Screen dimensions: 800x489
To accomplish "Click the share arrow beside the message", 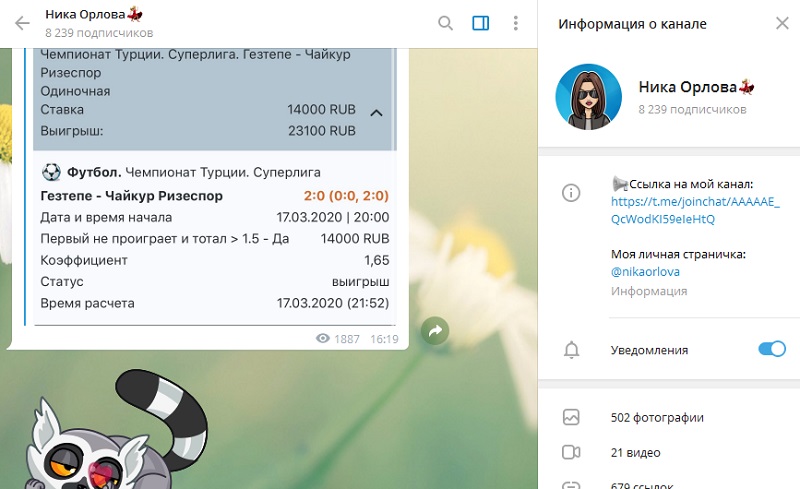I will [x=435, y=331].
